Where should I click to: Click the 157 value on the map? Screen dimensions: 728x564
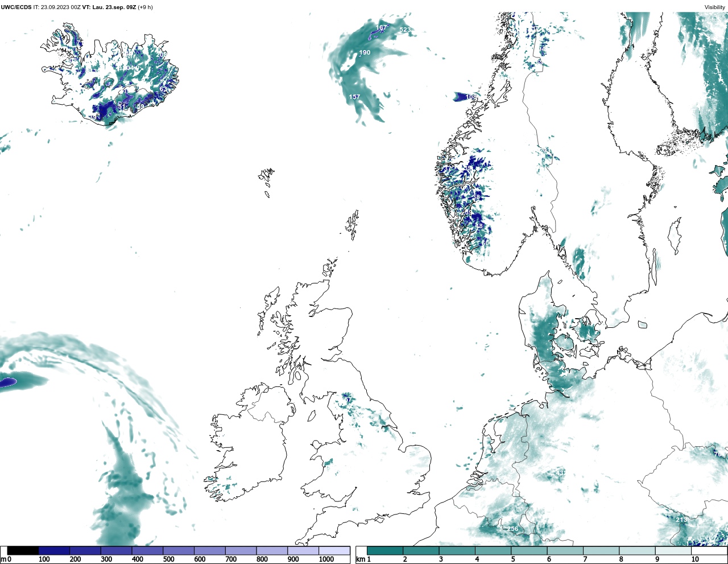click(x=354, y=97)
